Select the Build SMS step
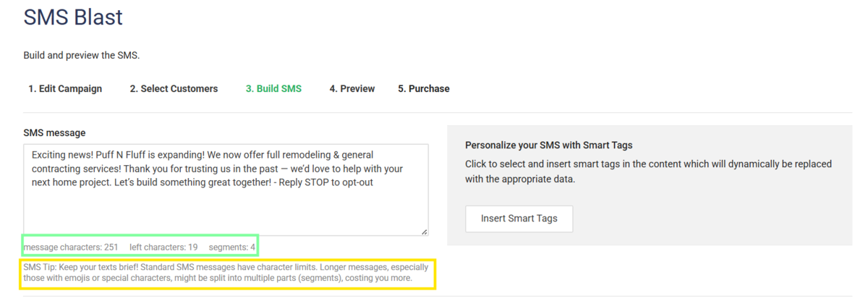This screenshot has height=304, width=868. coord(273,88)
